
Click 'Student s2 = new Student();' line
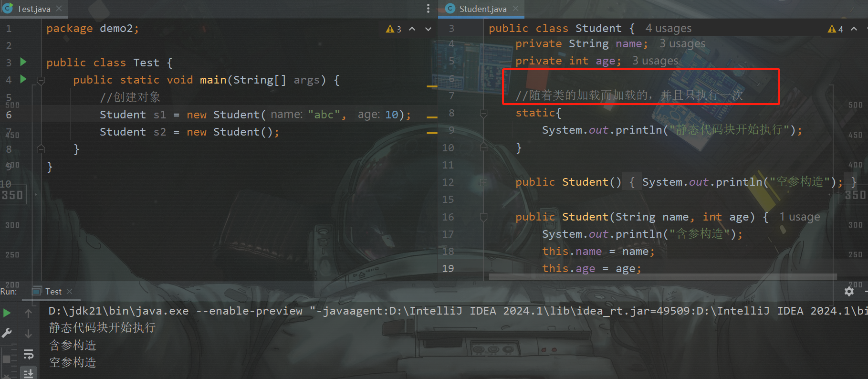(189, 132)
